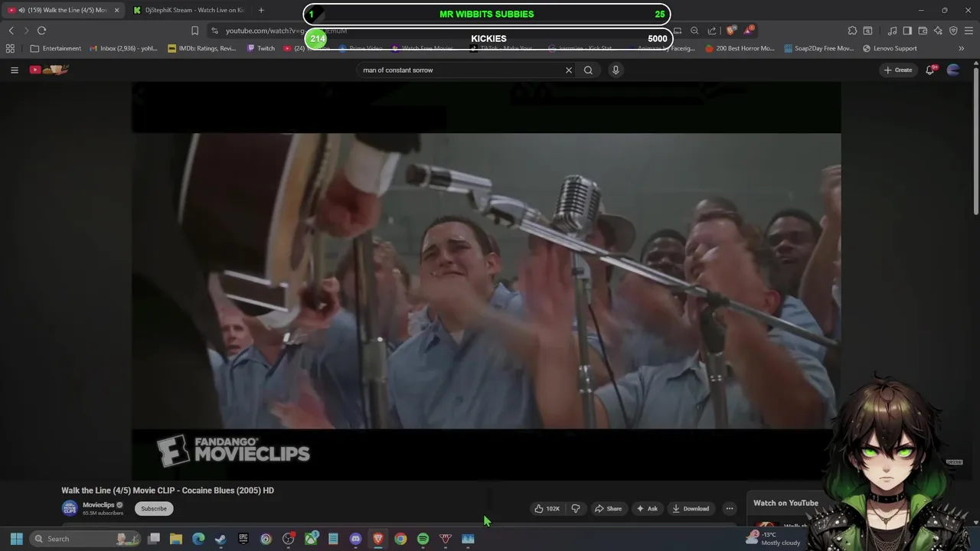Start voice search with the microphone icon
This screenshot has width=980, height=551.
616,70
